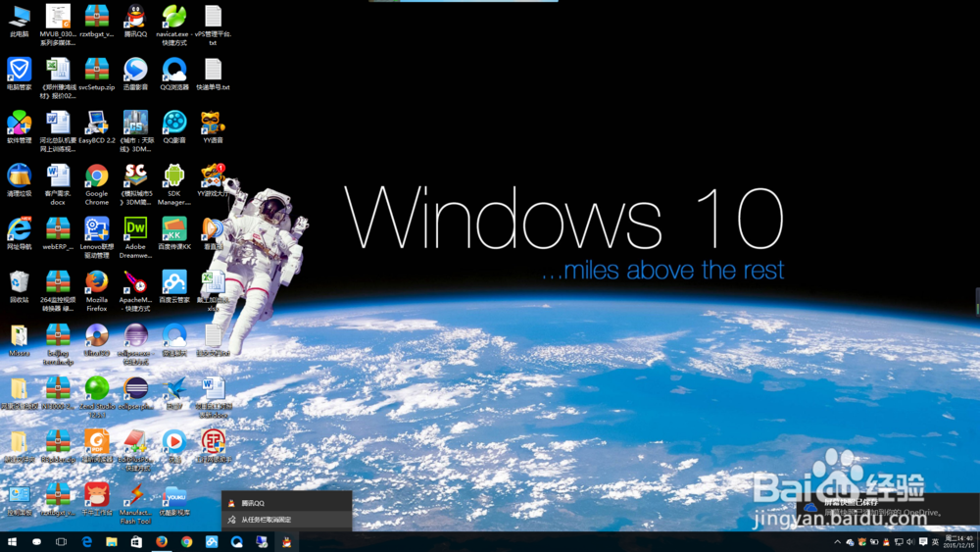Image resolution: width=980 pixels, height=552 pixels.
Task: Open Manufacturing Flash Tool shortcut
Action: tap(135, 503)
